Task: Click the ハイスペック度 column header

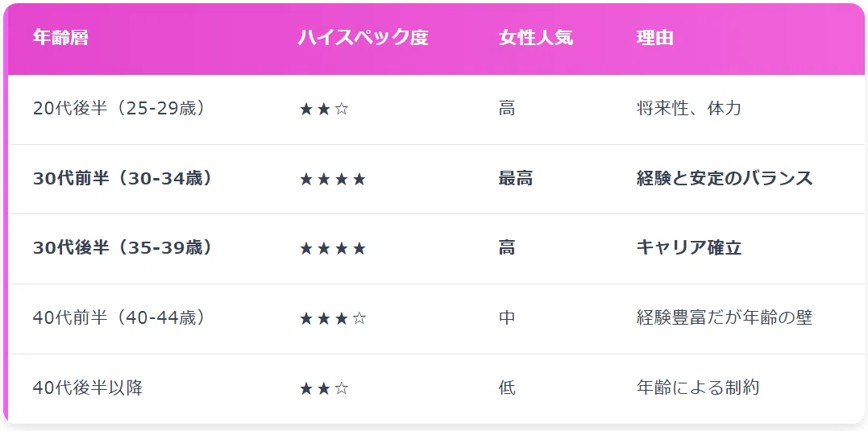Action: 363,38
